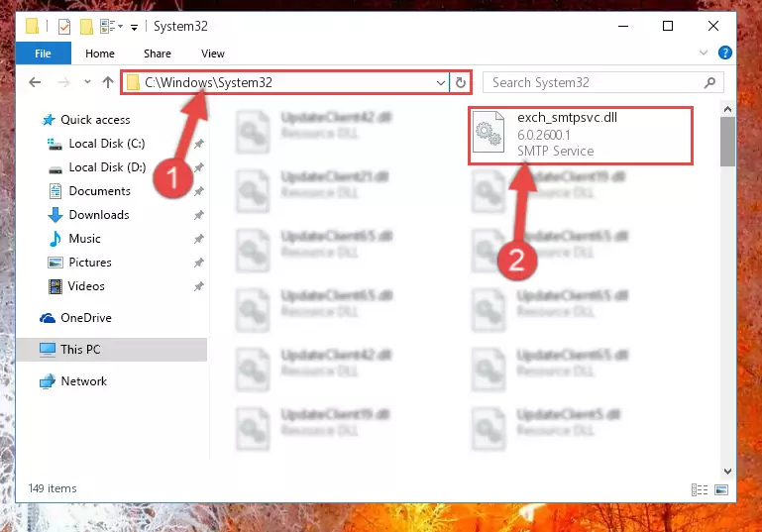Click the exch_smtpsvc.dll gear file icon
Viewport: 762px width, 532px height.
tap(489, 131)
